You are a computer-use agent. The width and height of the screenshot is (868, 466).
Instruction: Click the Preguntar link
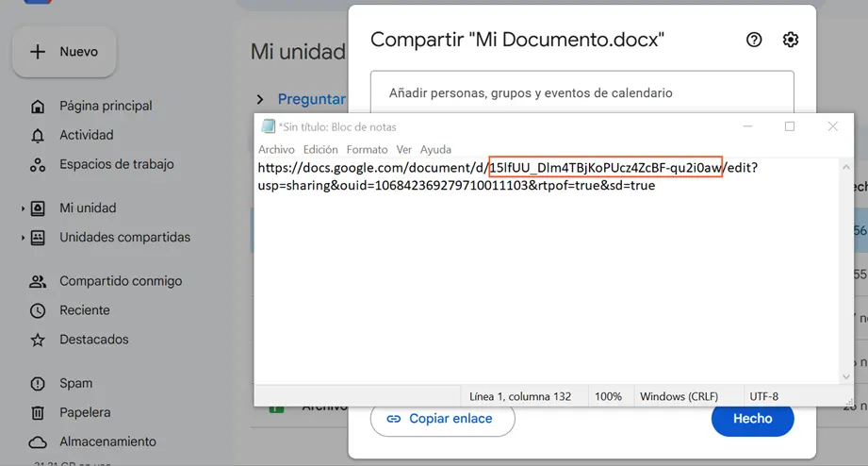(312, 99)
